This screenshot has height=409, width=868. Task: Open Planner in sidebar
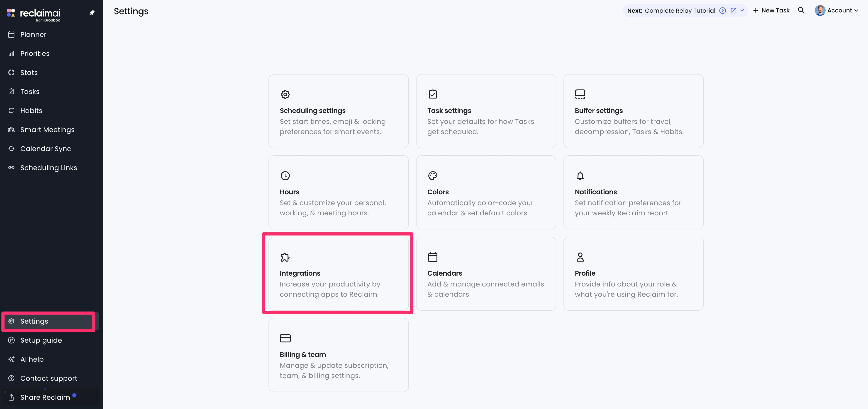click(x=33, y=34)
